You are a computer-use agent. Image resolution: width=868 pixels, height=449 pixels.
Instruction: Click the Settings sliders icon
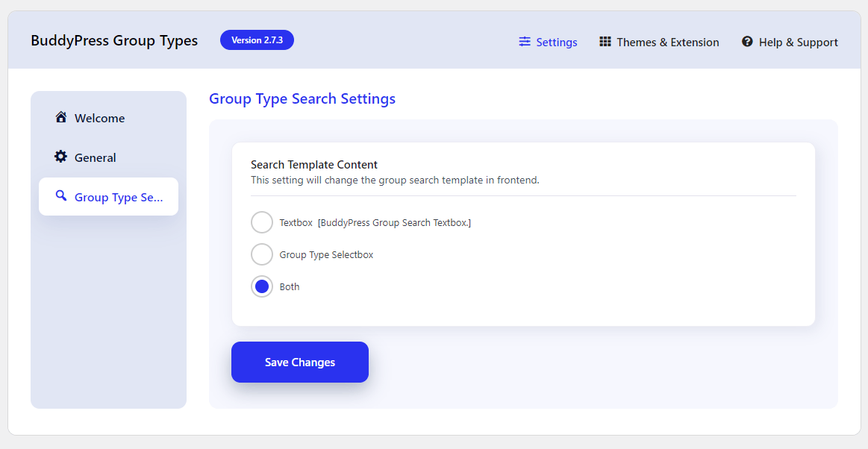(525, 42)
